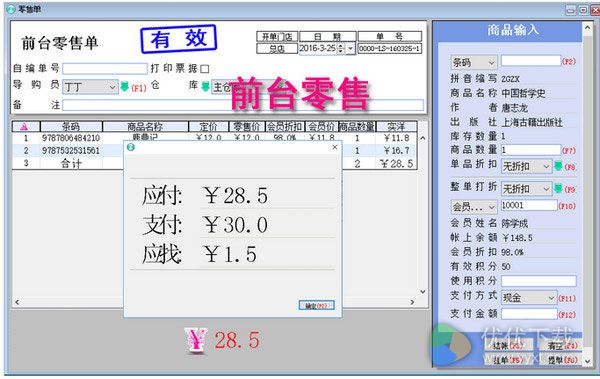Screen dimensions: 600x379
Task: Click the 上海古籍出版社 publisher text
Action: (532, 122)
